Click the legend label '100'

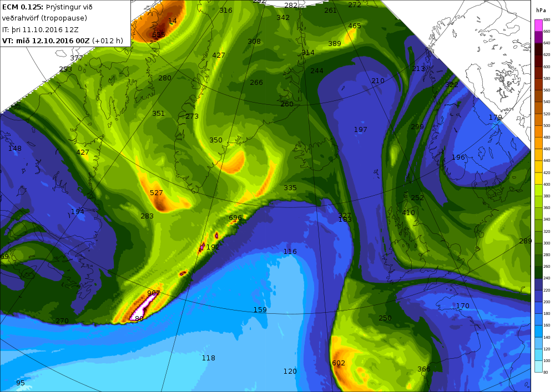click(x=547, y=361)
